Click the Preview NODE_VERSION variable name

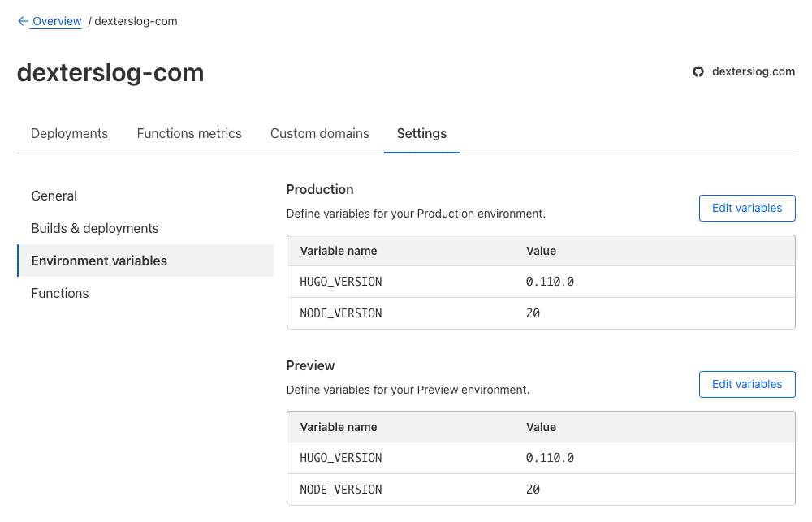tap(339, 490)
